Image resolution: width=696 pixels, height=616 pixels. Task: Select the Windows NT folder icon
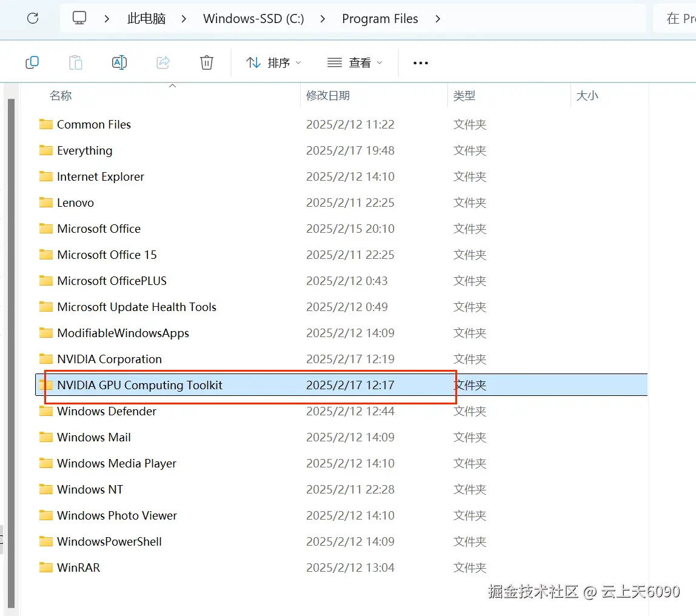(45, 489)
